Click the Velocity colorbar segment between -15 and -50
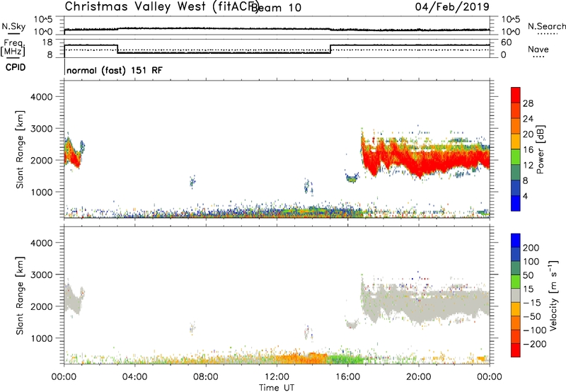This screenshot has height=392, width=566. pyautogui.click(x=516, y=309)
